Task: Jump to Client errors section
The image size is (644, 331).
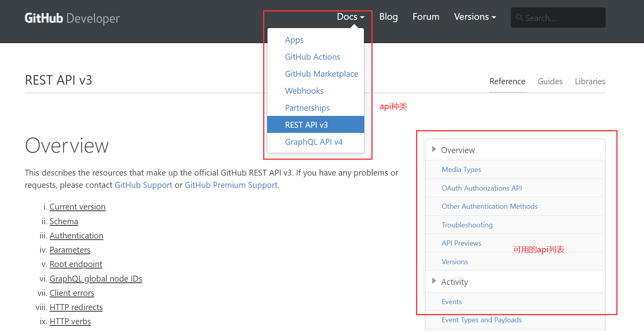Action: point(72,293)
